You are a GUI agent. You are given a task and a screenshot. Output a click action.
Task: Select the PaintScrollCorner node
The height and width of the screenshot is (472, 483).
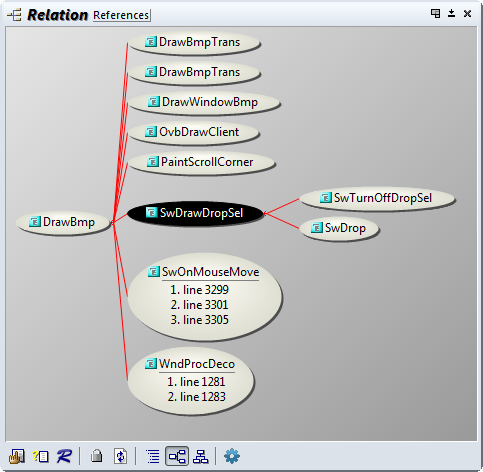[201, 162]
